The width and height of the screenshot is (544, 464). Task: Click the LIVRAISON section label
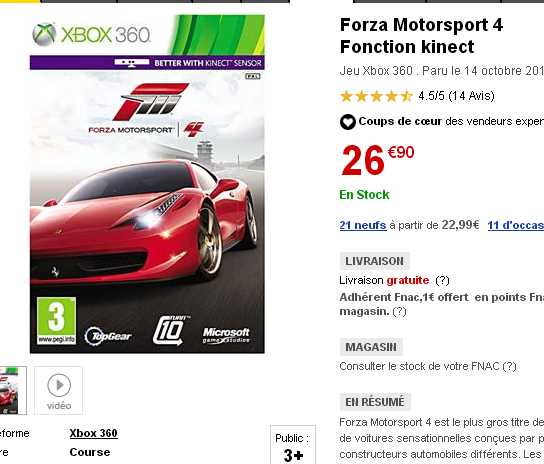pos(374,261)
